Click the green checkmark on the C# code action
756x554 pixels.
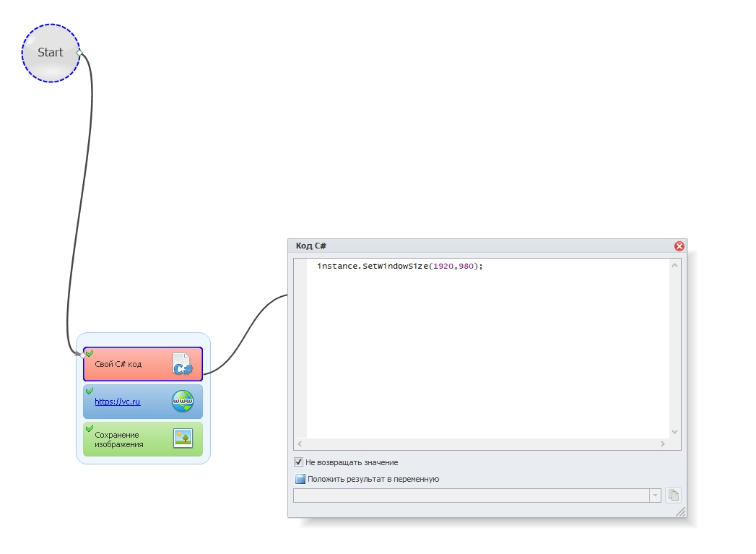coord(90,353)
